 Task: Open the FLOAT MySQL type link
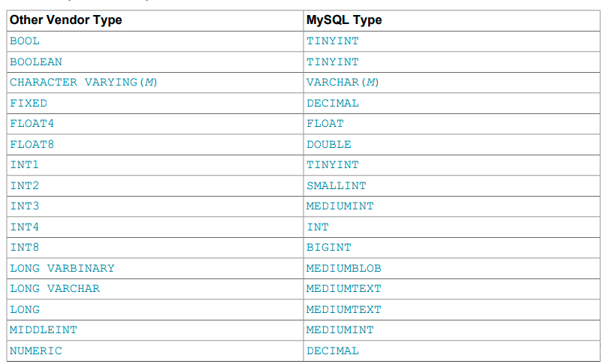325,123
